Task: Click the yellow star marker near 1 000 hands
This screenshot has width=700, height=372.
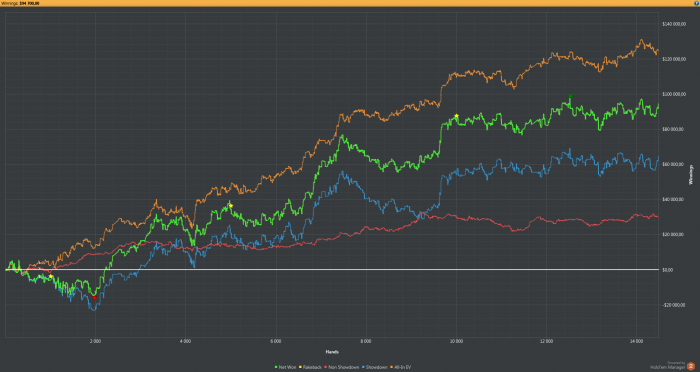Action: [x=51, y=276]
